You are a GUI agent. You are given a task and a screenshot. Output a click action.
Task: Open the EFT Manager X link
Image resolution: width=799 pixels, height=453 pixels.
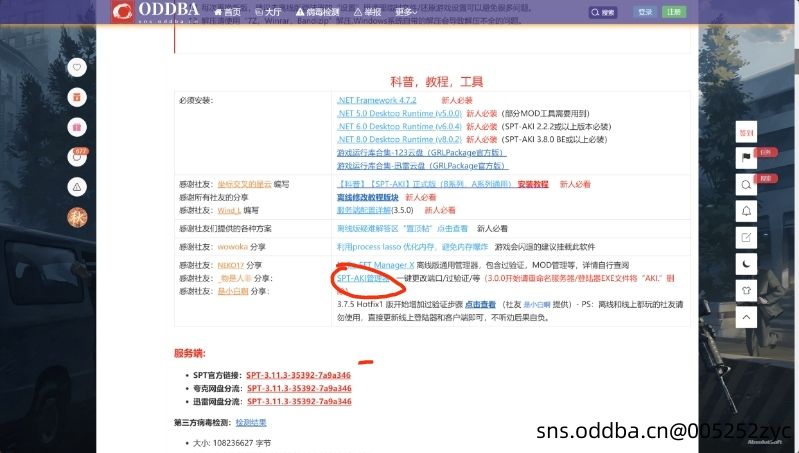click(x=376, y=265)
